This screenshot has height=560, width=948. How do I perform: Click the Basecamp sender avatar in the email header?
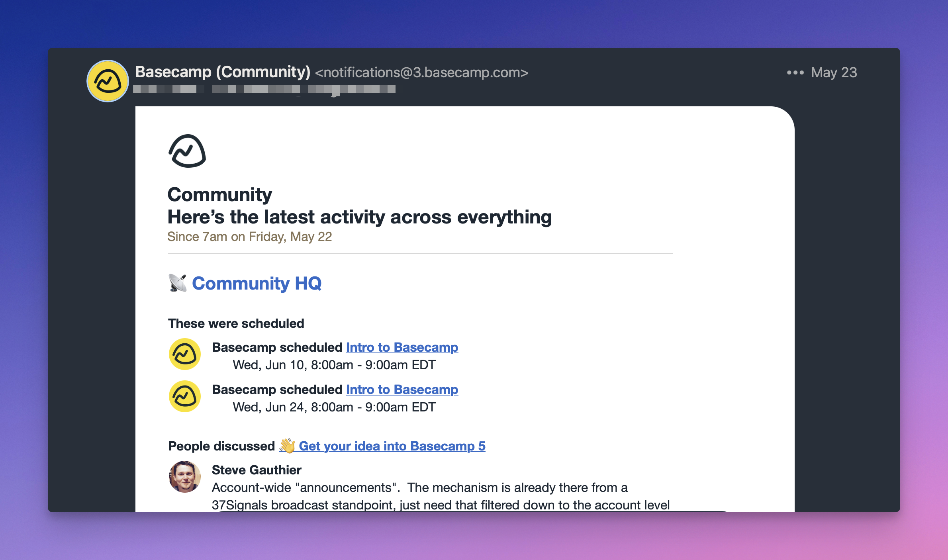108,81
